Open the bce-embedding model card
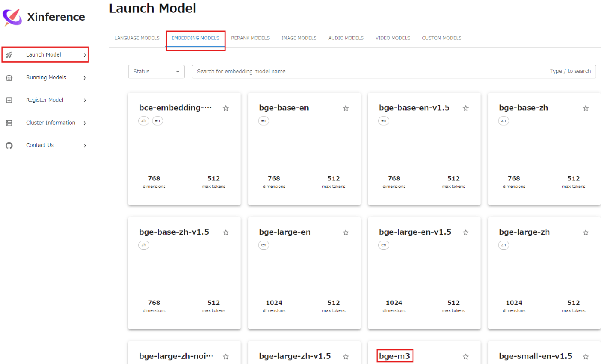The width and height of the screenshot is (601, 364). click(185, 149)
